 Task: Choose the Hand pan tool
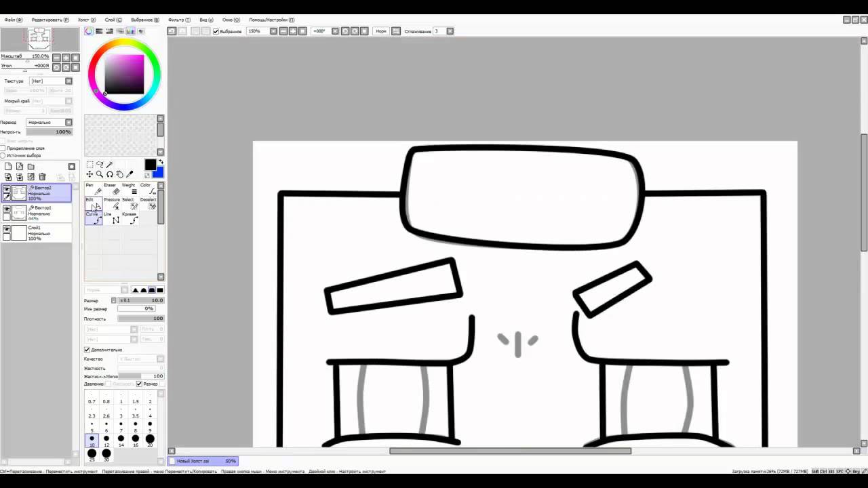120,175
